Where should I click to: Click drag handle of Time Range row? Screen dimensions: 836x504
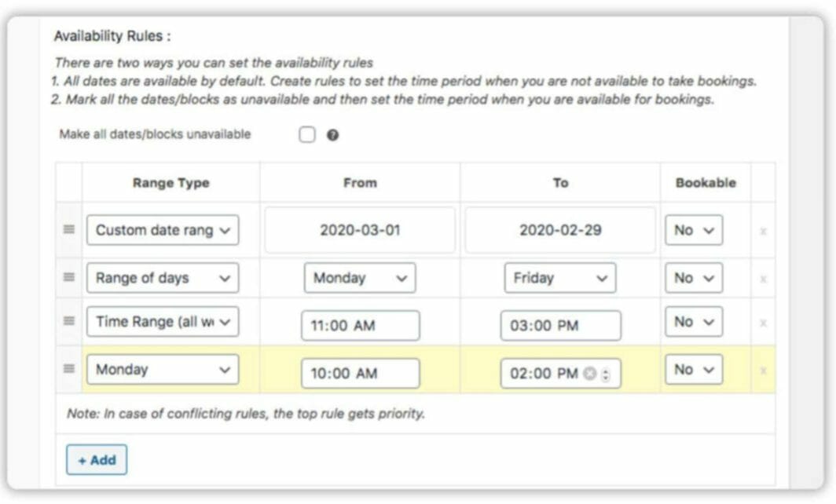pyautogui.click(x=69, y=322)
